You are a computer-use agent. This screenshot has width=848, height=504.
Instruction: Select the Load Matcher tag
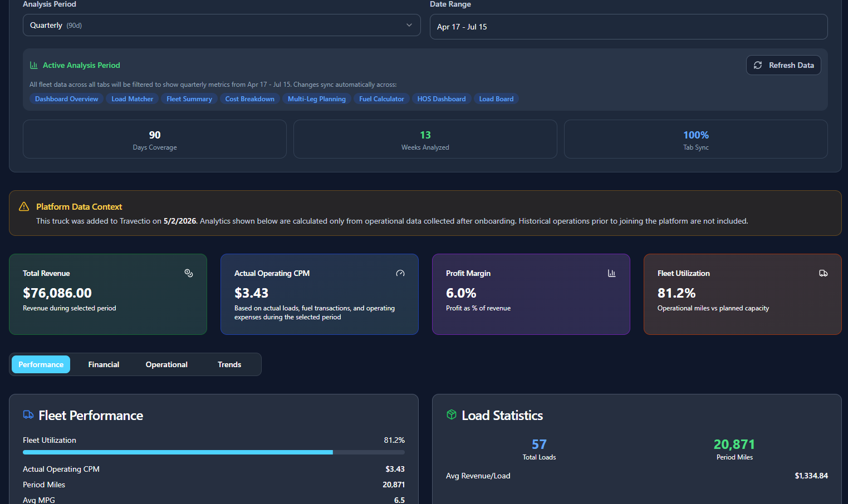click(x=132, y=99)
